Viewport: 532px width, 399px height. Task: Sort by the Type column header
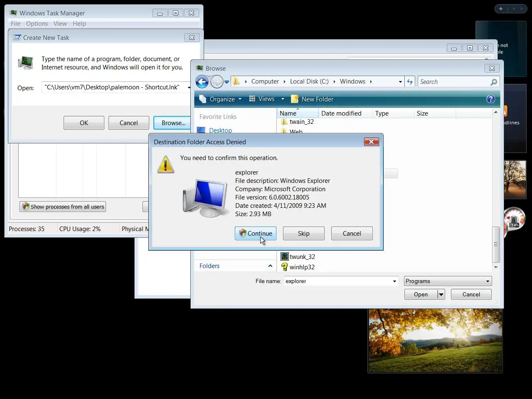[393, 113]
